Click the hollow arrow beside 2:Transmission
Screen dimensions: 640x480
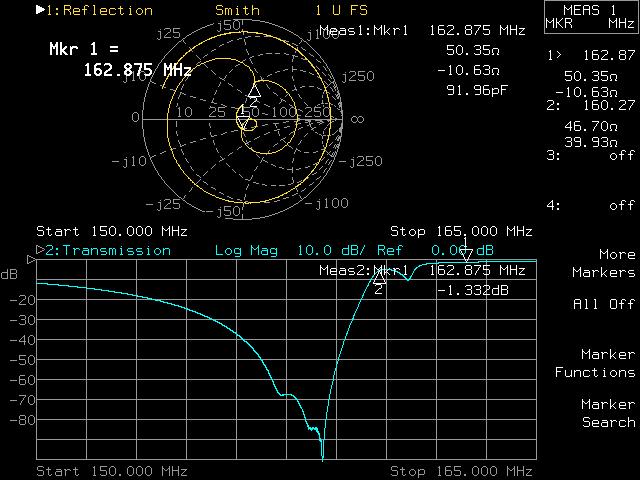point(40,250)
